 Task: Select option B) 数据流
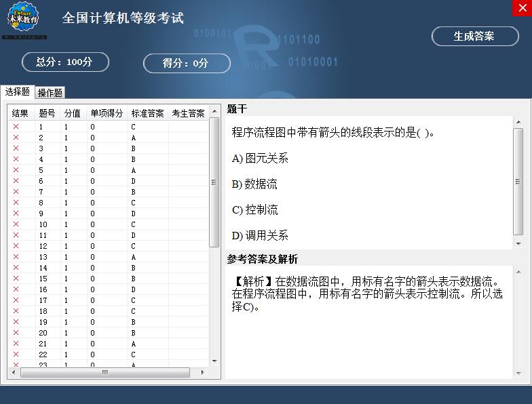click(x=254, y=184)
